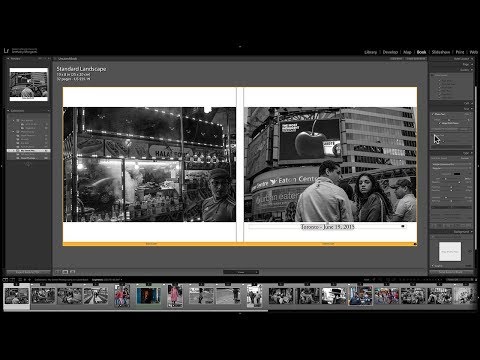480x360 pixels.
Task: Add a collection with the plus icon
Action: [x=49, y=111]
